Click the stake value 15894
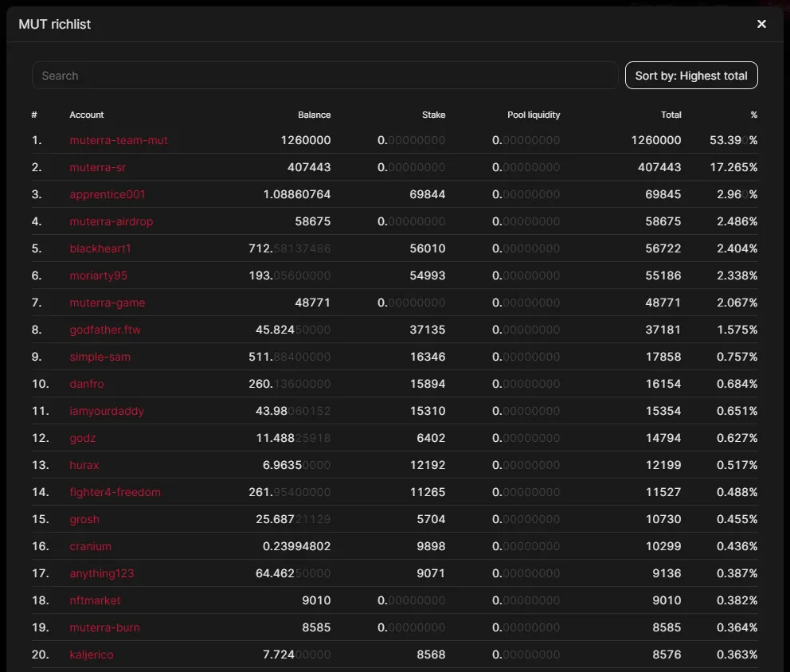 (428, 384)
